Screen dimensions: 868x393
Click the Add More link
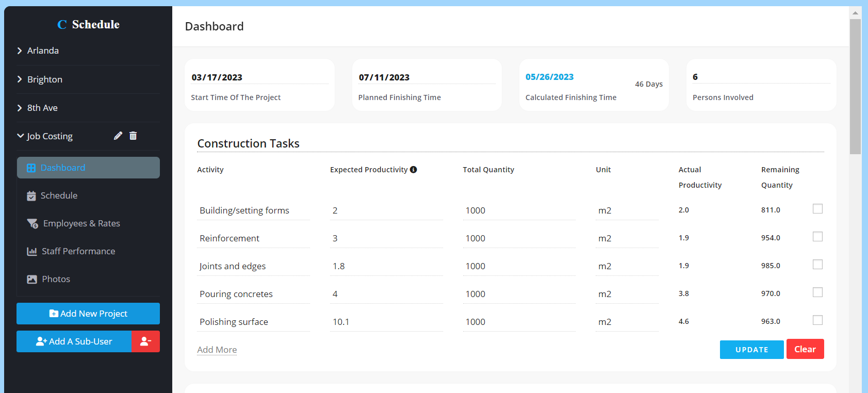pyautogui.click(x=217, y=350)
